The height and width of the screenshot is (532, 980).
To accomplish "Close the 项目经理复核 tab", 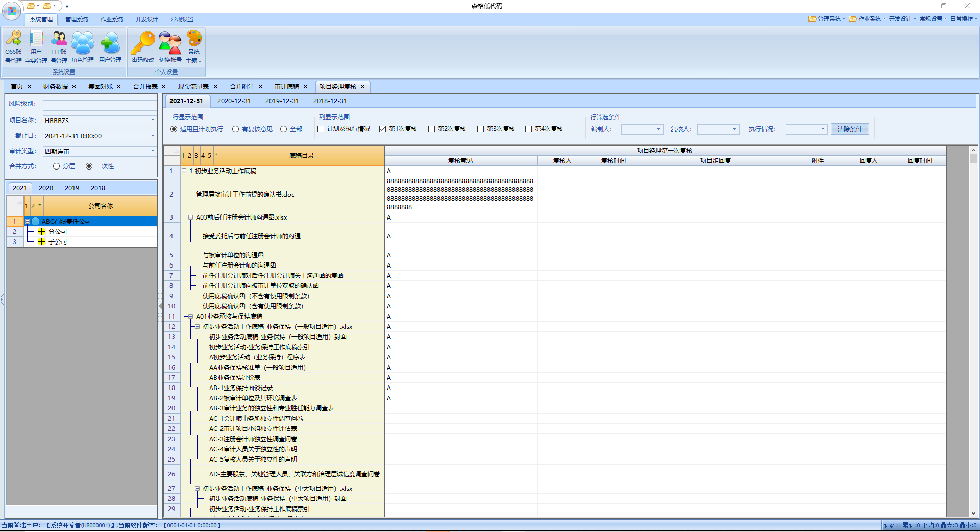I will (363, 87).
